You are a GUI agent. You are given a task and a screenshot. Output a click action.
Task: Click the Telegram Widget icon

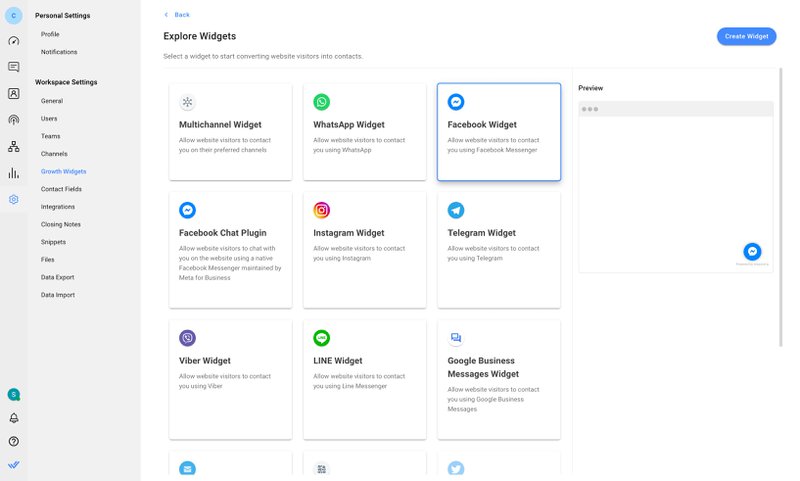click(x=456, y=210)
